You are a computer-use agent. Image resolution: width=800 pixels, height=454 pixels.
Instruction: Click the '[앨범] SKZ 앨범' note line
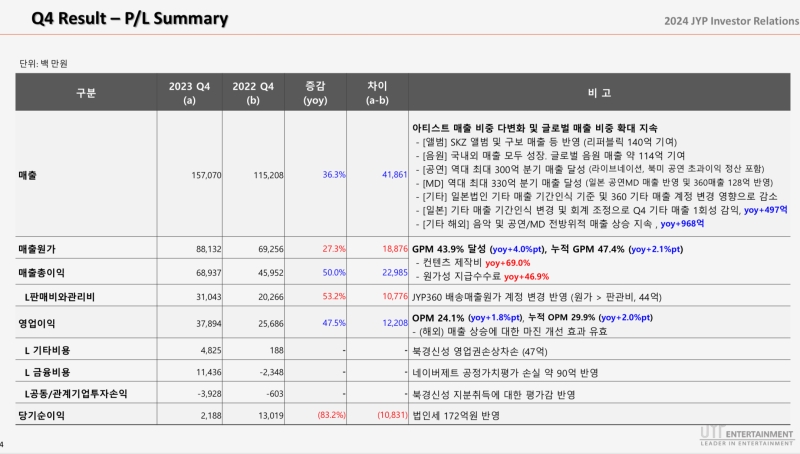click(x=546, y=142)
